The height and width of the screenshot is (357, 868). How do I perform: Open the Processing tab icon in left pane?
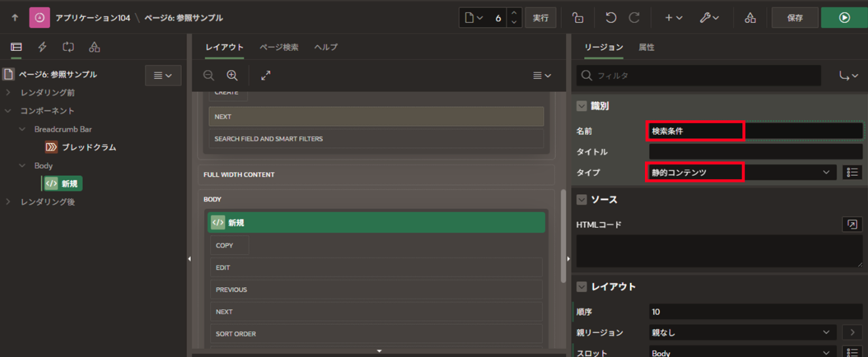coord(68,47)
